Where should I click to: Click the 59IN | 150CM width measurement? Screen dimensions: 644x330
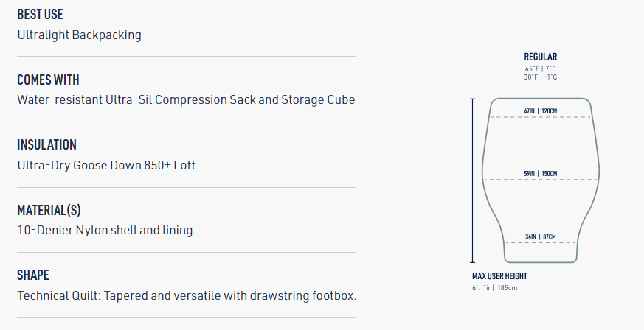click(541, 174)
